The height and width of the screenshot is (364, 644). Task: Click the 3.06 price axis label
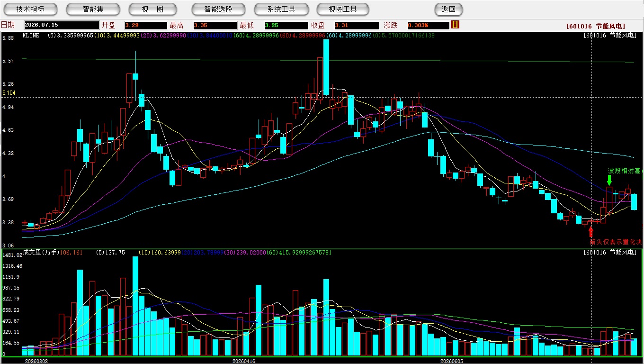coord(8,246)
